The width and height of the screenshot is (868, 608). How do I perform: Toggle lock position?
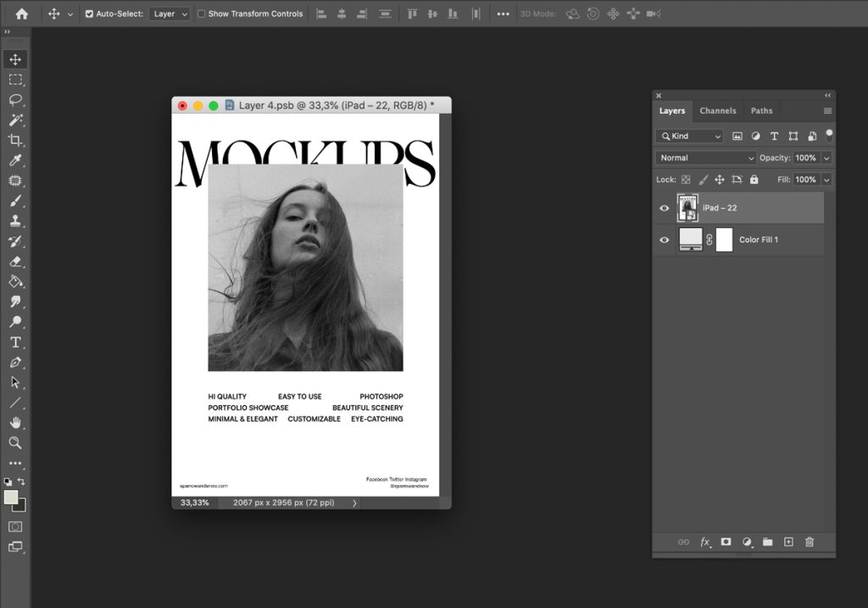[720, 180]
